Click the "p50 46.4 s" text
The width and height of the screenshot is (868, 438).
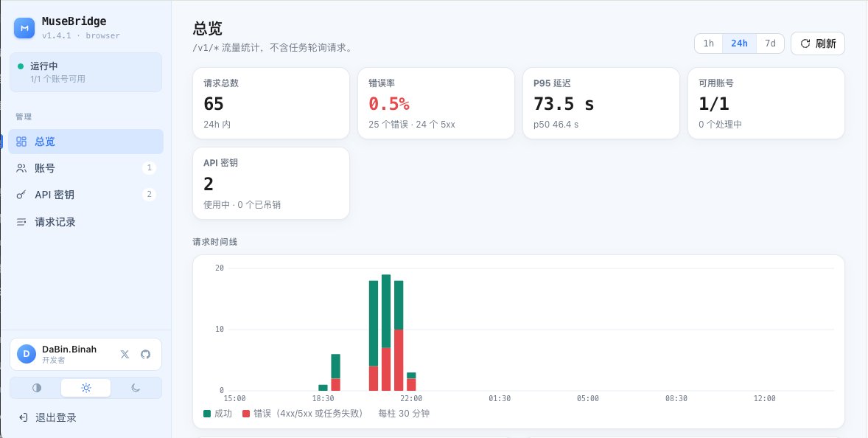(556, 125)
